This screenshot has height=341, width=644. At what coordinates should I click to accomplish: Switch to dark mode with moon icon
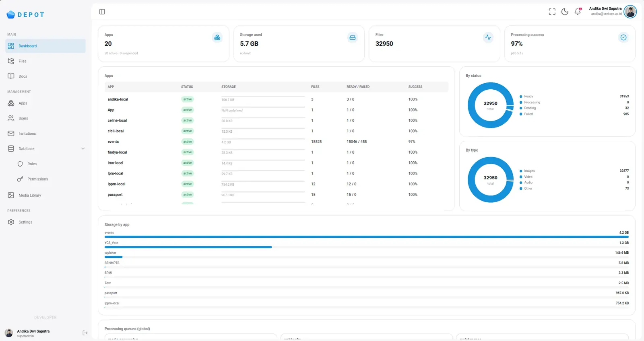(x=565, y=12)
